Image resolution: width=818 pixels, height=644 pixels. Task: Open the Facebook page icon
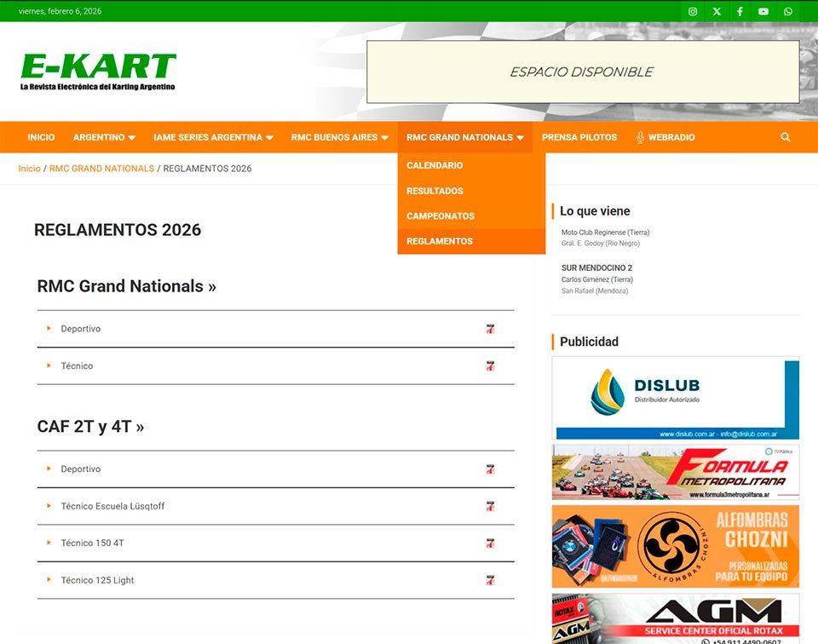[740, 11]
